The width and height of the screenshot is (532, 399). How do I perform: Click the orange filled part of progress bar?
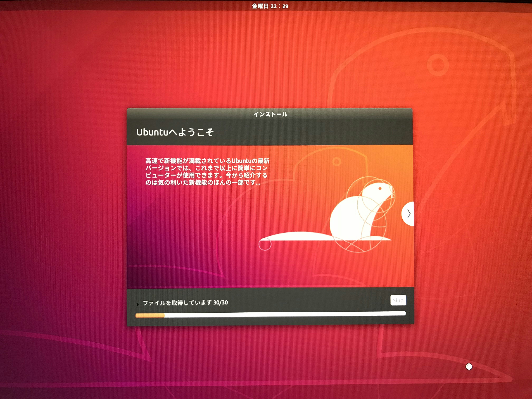[150, 315]
